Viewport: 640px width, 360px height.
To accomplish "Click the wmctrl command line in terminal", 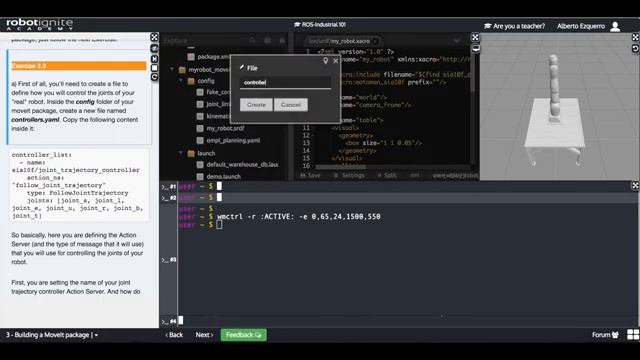I will [x=298, y=217].
